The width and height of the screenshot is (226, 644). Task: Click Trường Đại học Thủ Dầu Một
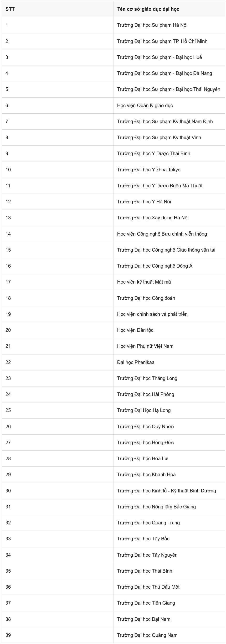tap(148, 587)
